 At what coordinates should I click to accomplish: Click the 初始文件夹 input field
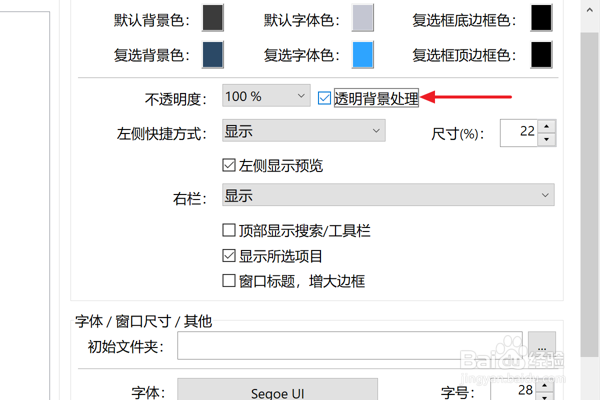[x=350, y=346]
